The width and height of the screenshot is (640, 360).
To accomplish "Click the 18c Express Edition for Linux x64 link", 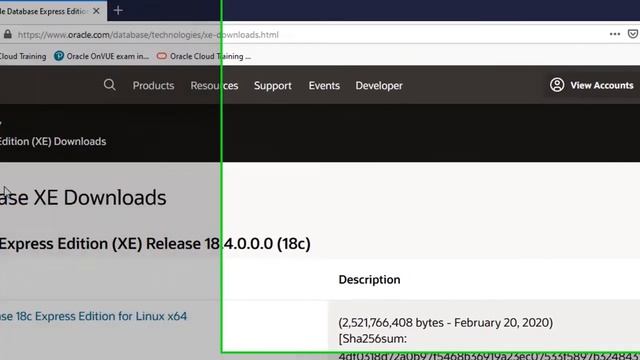I will point(93,316).
